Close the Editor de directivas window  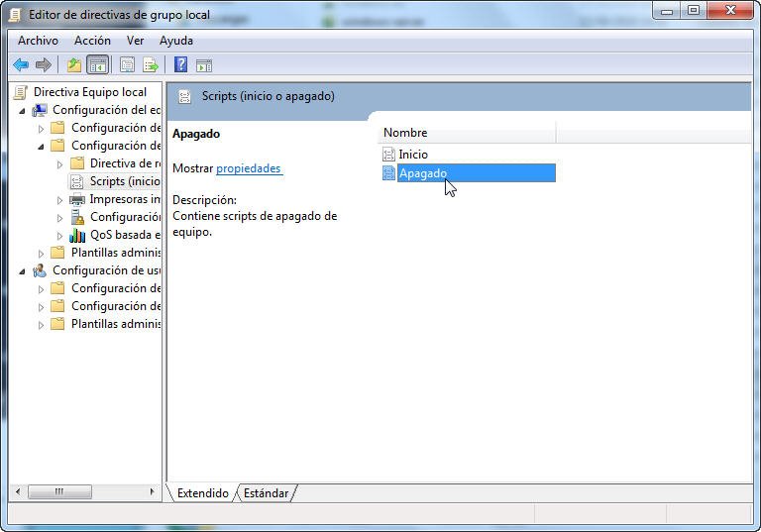coord(730,11)
